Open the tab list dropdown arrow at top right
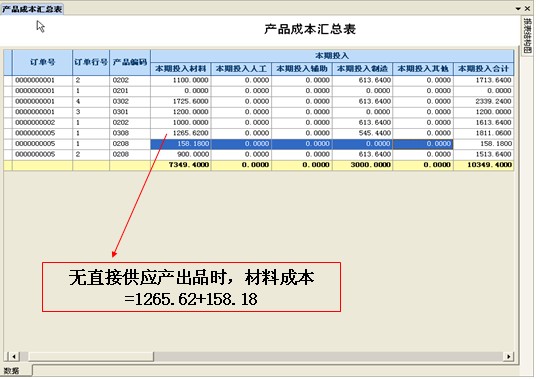536x379 pixels. pos(518,9)
